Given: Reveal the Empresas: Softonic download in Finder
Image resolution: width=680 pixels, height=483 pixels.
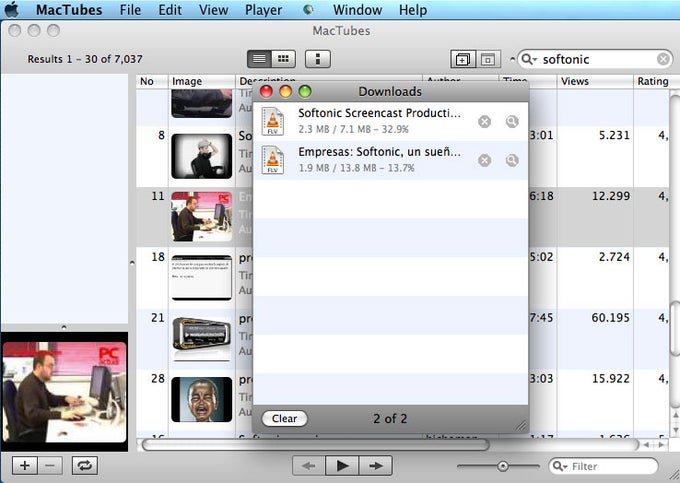Looking at the screenshot, I should pyautogui.click(x=512, y=161).
